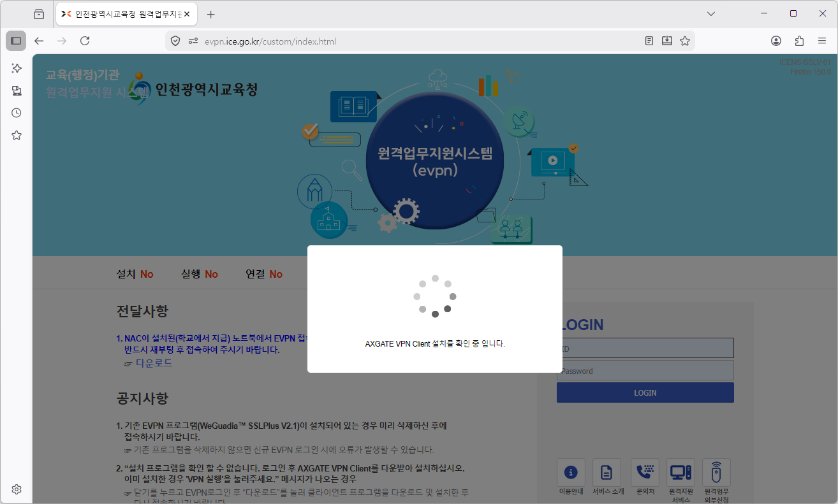Open the 원격업무 외부신청 icon

coord(716,480)
